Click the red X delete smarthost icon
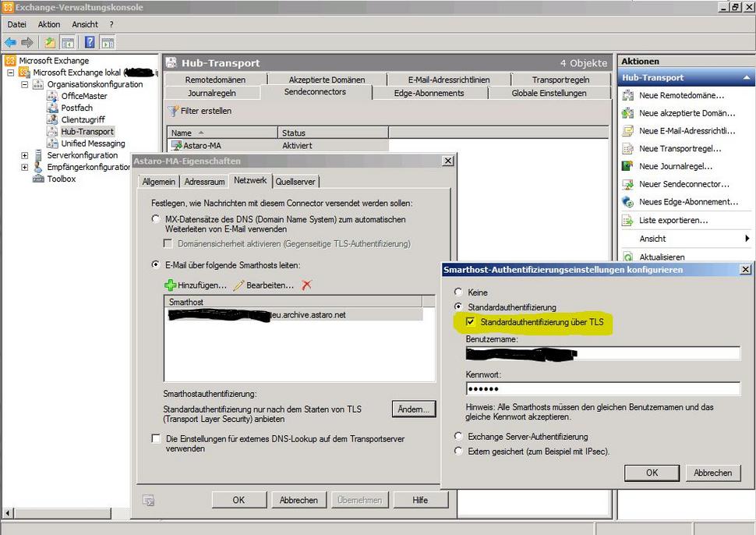756x535 pixels. (306, 285)
